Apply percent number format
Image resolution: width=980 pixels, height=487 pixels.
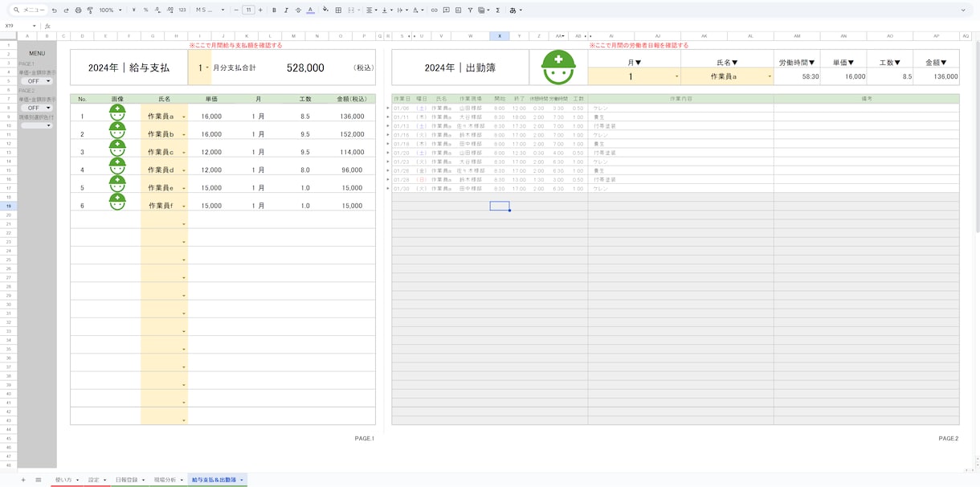click(x=145, y=10)
